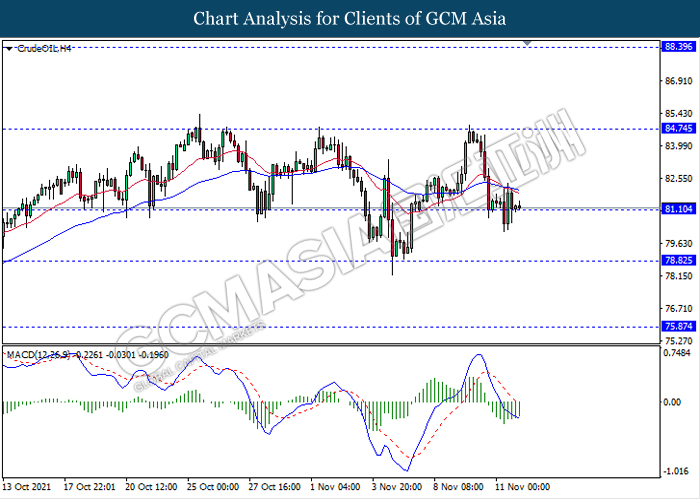Image resolution: width=700 pixels, height=500 pixels.
Task: Click the 20 Oct 12:00 time label
Action: tap(151, 487)
